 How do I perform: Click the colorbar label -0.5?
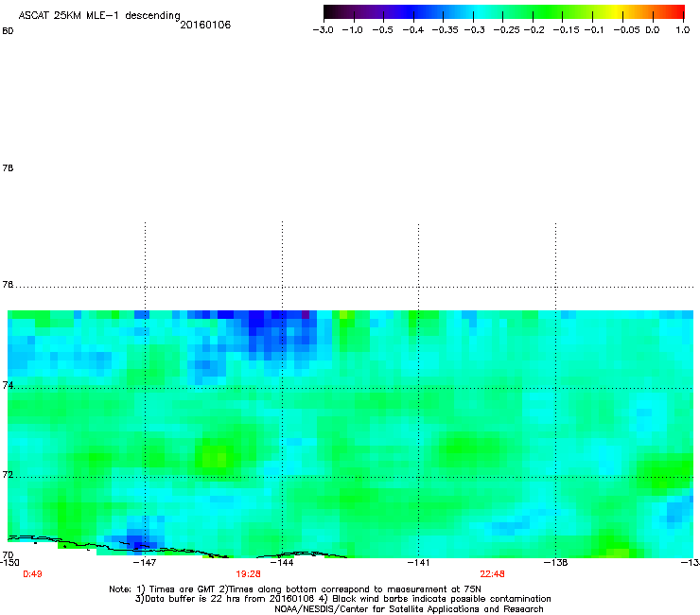pyautogui.click(x=382, y=30)
